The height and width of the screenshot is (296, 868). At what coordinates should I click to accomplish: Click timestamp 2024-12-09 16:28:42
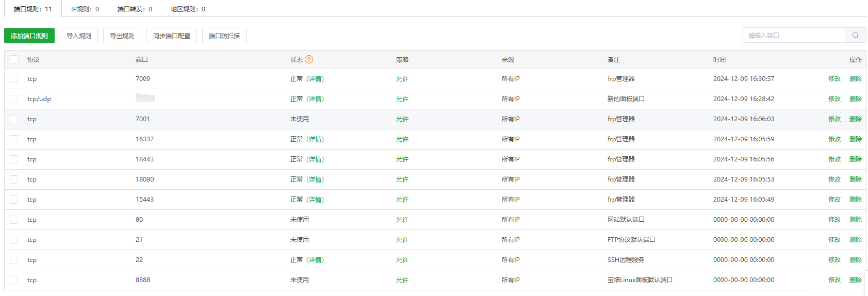[x=744, y=99]
